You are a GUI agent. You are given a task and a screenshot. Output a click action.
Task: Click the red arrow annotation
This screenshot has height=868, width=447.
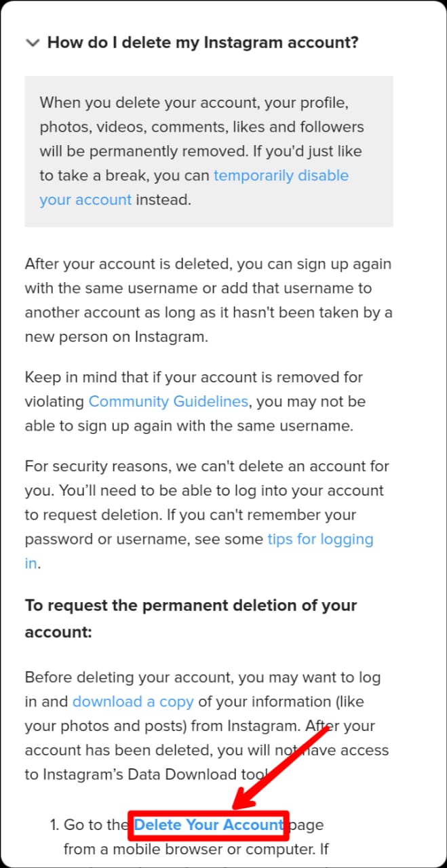[285, 765]
